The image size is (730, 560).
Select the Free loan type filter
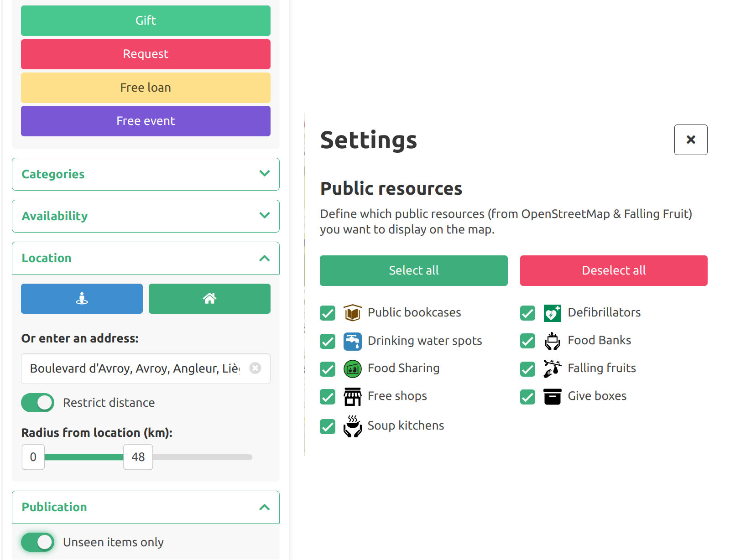point(146,88)
